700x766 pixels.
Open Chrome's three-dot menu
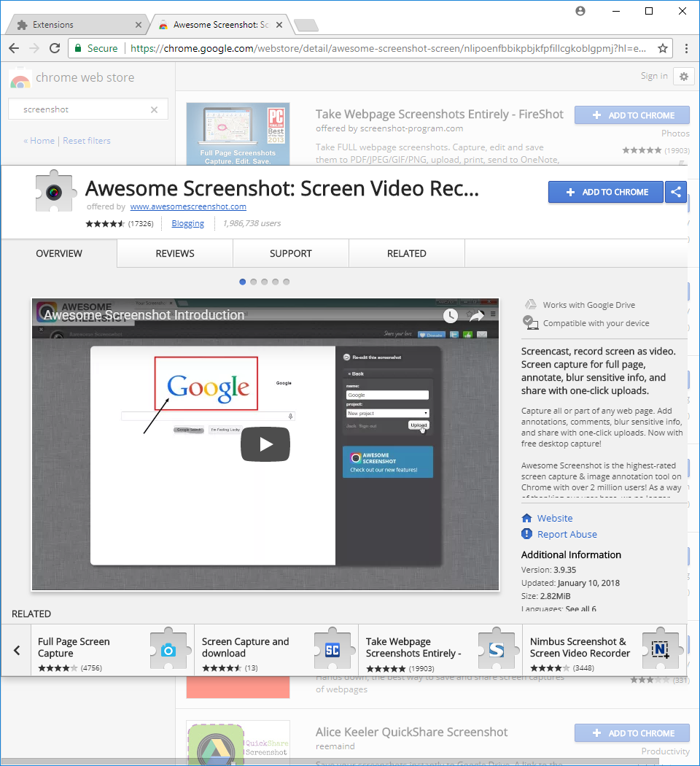pyautogui.click(x=687, y=48)
